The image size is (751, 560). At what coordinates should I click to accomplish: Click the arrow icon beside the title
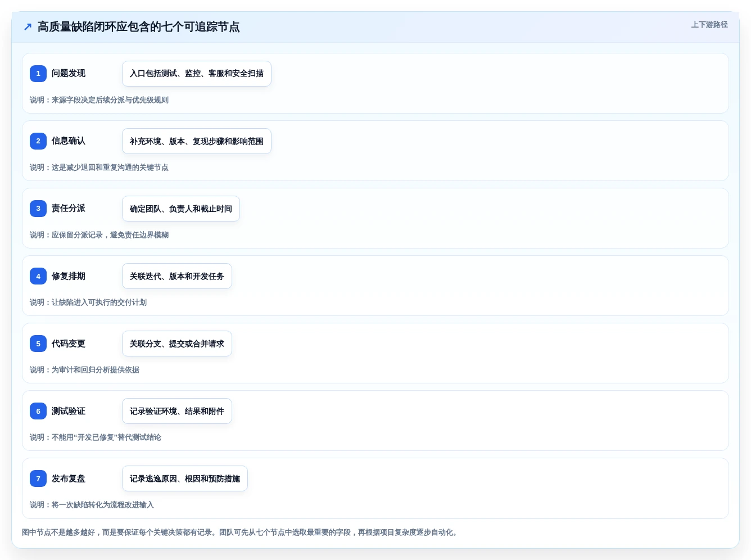click(x=28, y=26)
